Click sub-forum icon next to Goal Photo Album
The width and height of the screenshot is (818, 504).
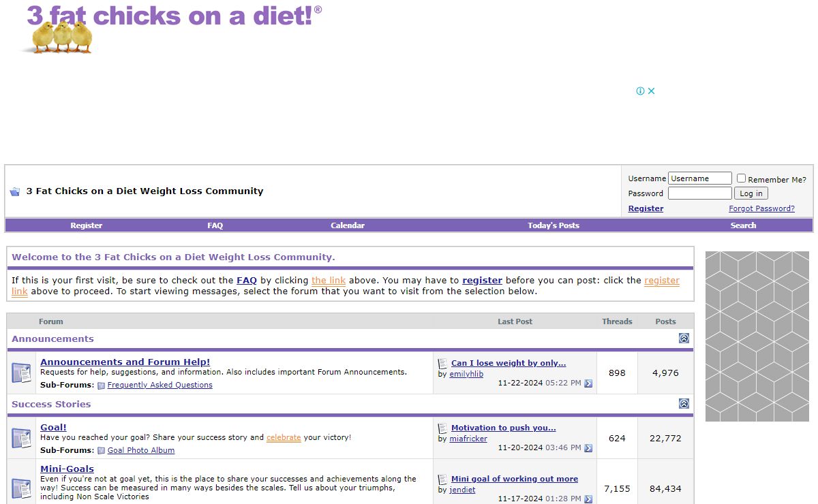click(x=101, y=451)
